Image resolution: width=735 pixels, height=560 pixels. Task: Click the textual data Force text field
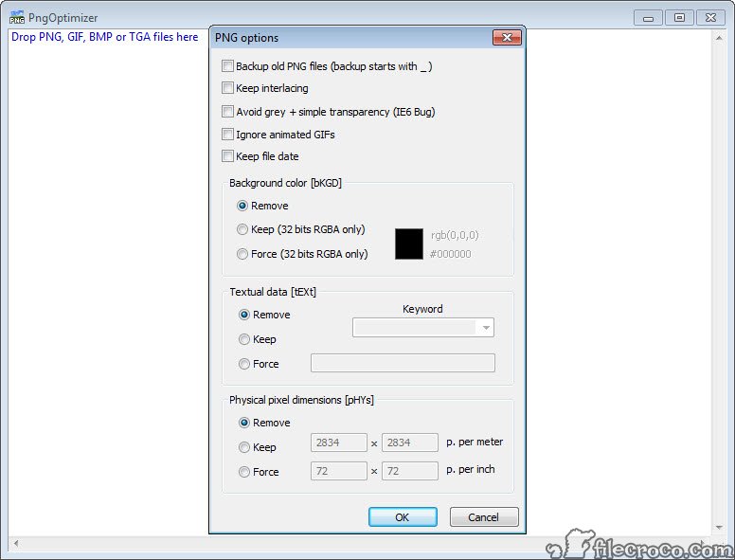(x=403, y=363)
